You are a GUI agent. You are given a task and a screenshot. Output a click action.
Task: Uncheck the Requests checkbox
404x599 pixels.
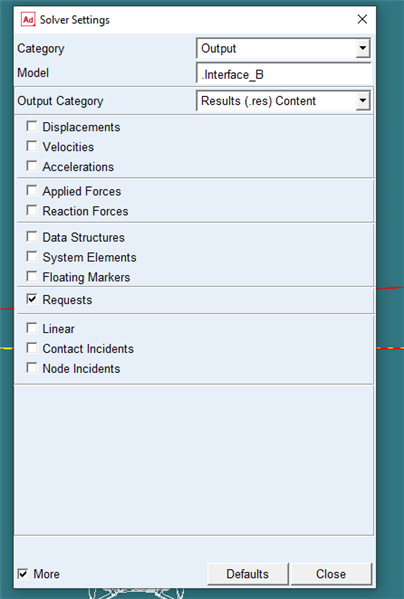click(x=32, y=299)
